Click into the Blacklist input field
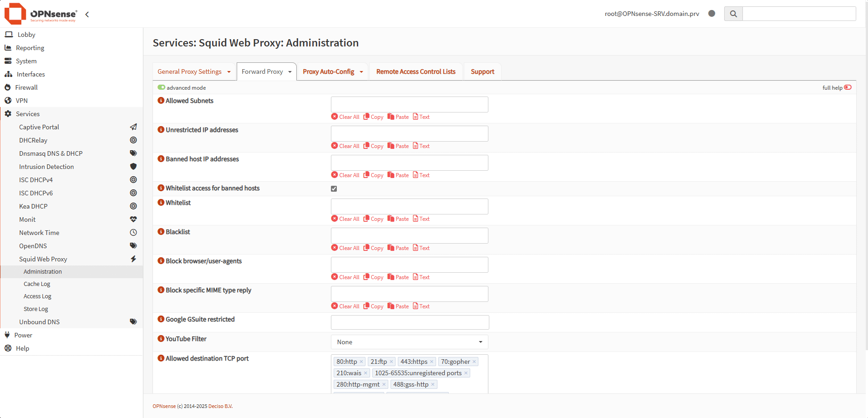Image resolution: width=868 pixels, height=418 pixels. click(x=410, y=235)
